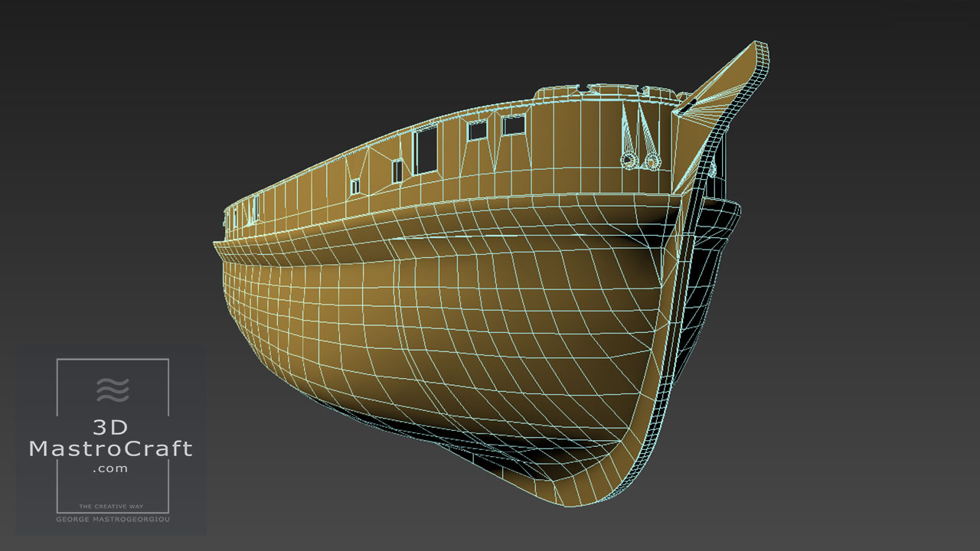Click the ".com" text below MastroCraft
Screen dimensions: 980x551
(111, 468)
